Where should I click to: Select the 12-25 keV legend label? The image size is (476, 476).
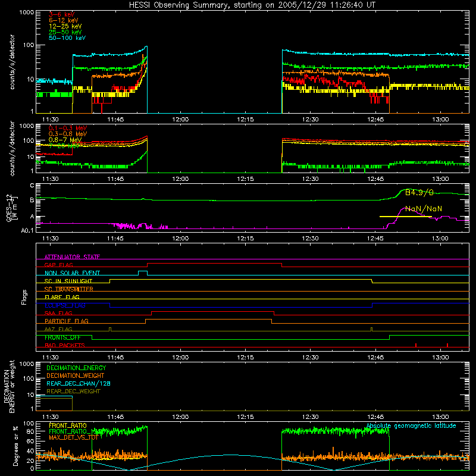click(65, 26)
